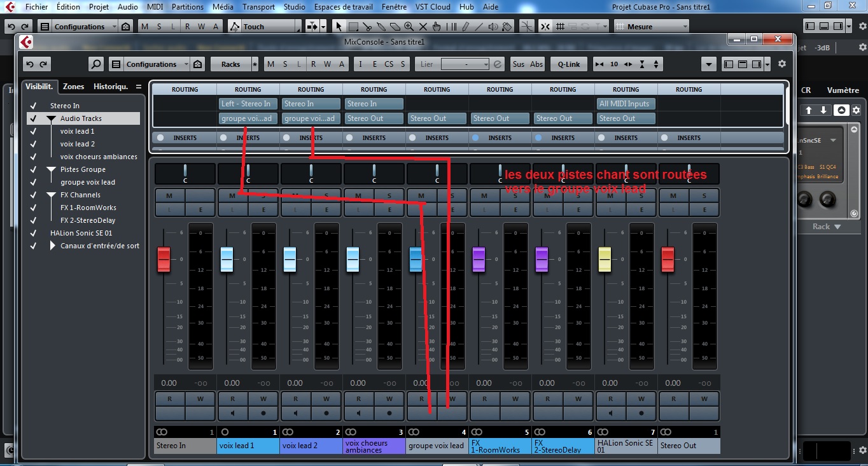Select the Draw pencil tool
The height and width of the screenshot is (466, 868).
[465, 27]
